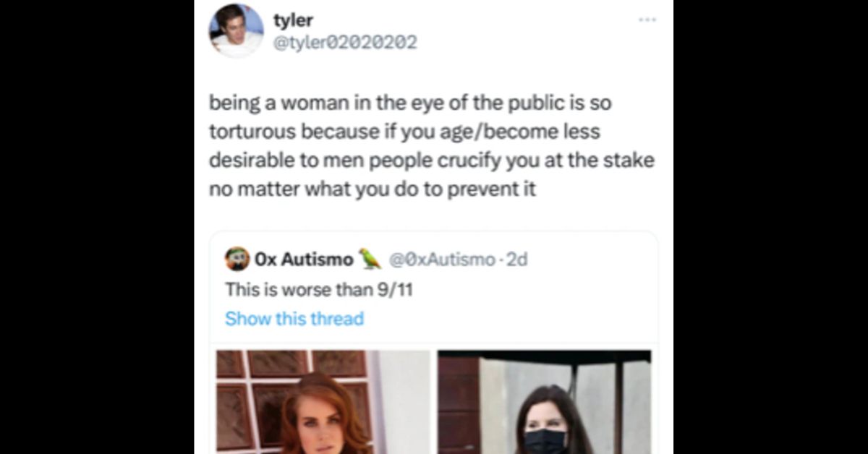Click the tweet line no matter what you do
Image resolution: width=868 pixels, height=454 pixels.
pyautogui.click(x=373, y=192)
